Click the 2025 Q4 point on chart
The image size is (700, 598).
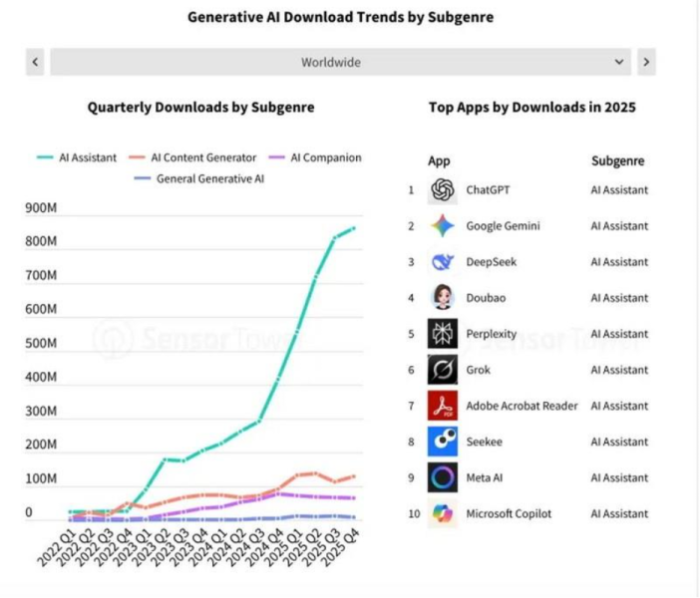354,228
